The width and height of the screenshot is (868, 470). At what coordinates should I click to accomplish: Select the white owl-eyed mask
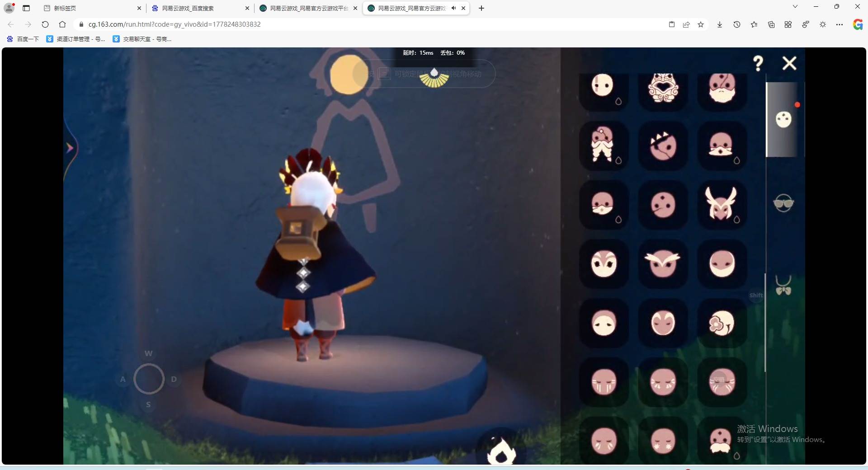[x=603, y=263]
